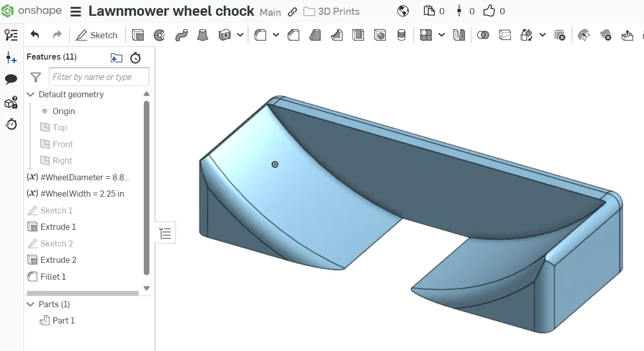Select the External thread tool
The image size is (644, 351).
(x=401, y=35)
